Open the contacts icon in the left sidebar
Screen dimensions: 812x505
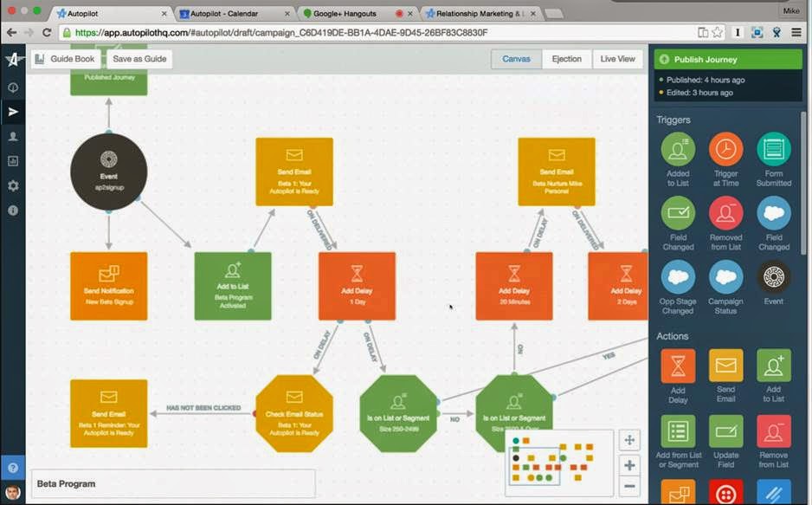tap(13, 136)
